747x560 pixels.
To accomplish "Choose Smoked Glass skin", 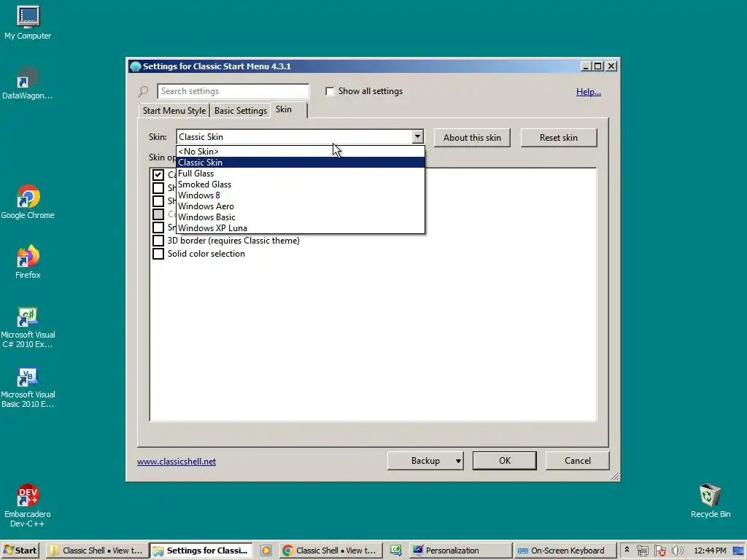I will pos(300,184).
